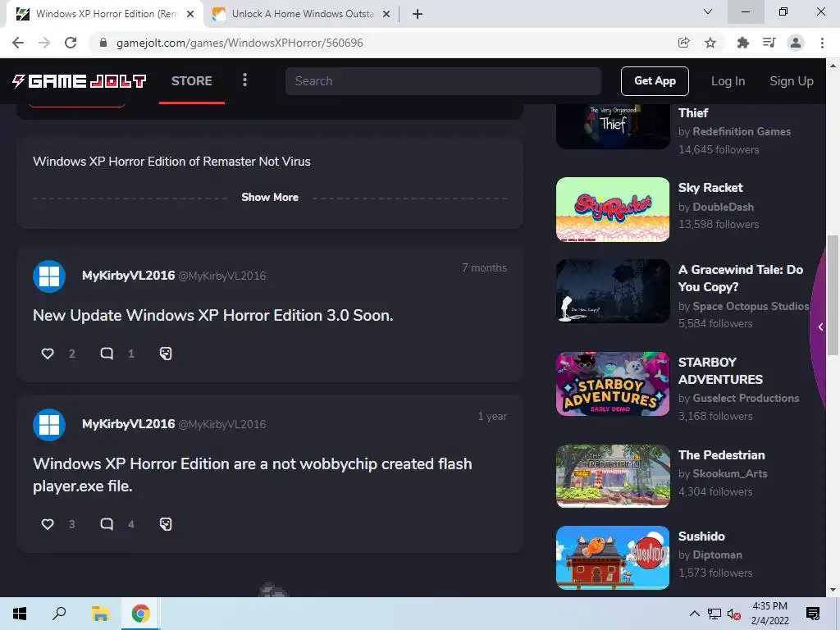The image size is (840, 630).
Task: Open Chrome three-dot menu
Action: (822, 43)
